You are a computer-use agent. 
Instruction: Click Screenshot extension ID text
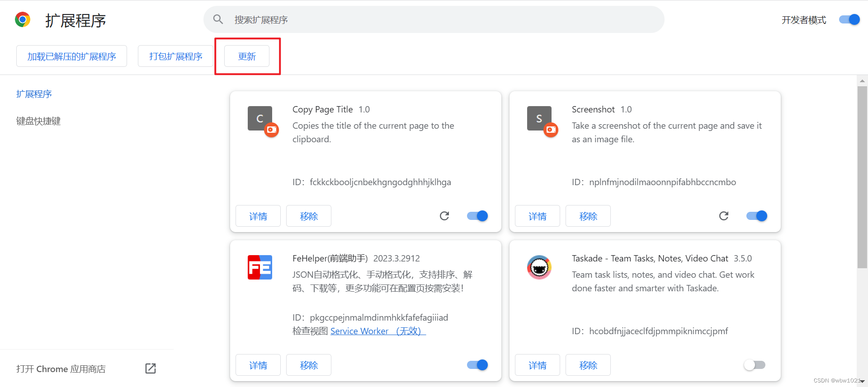tap(654, 182)
